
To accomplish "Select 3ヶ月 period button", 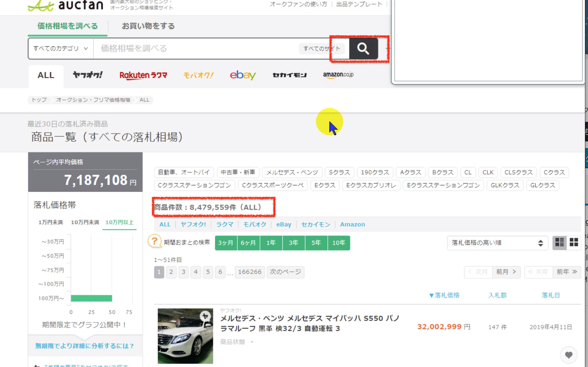I will point(226,243).
